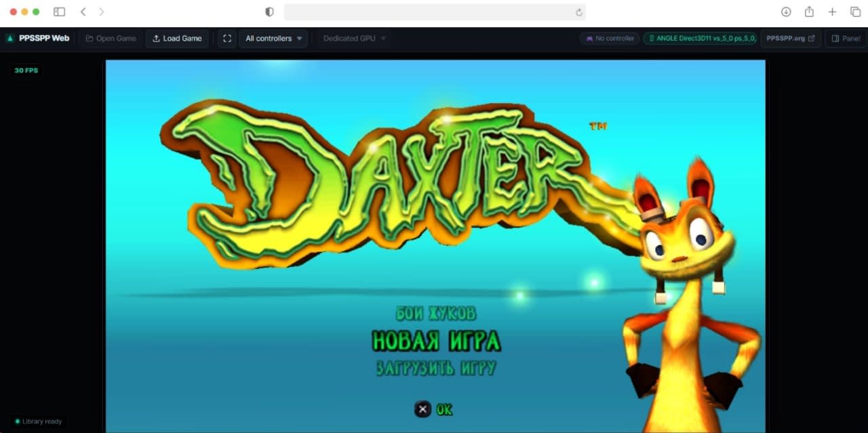Click the No controller status badge
868x433 pixels.
tap(610, 39)
